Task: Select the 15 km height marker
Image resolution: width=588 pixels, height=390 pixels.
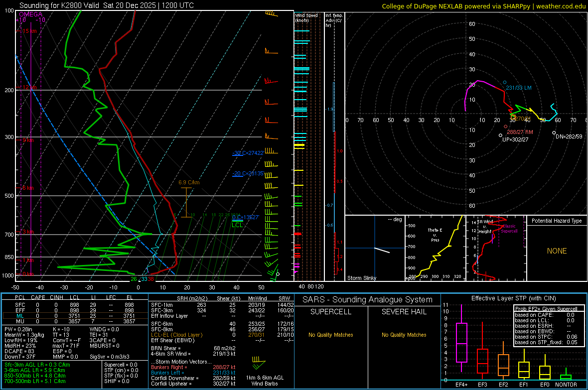Action: coord(29,31)
